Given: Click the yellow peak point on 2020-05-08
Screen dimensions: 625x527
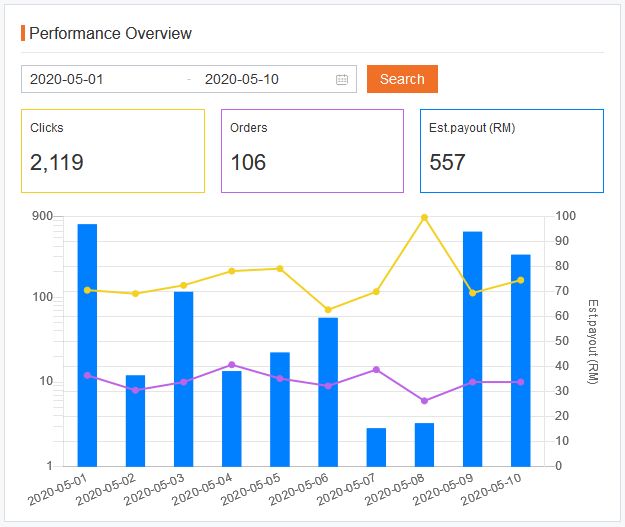Looking at the screenshot, I should pos(425,218).
